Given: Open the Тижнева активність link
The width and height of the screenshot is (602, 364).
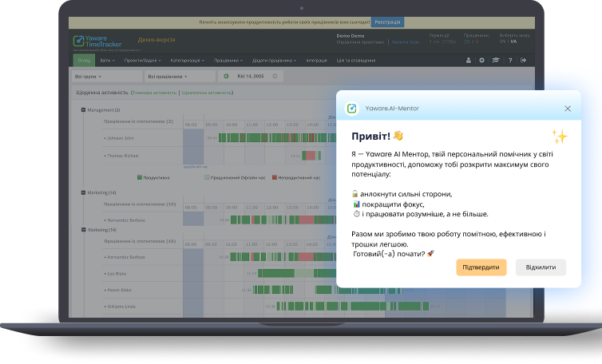Looking at the screenshot, I should click(154, 93).
